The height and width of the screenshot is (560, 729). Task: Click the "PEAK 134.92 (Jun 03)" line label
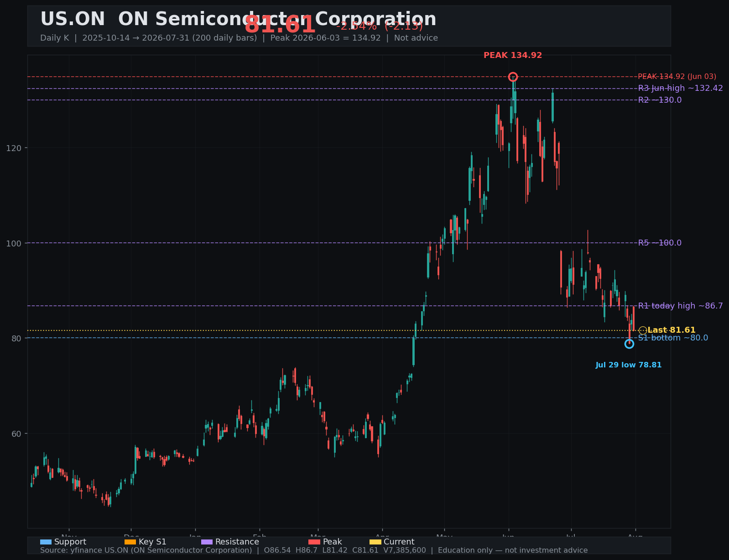[x=677, y=77]
